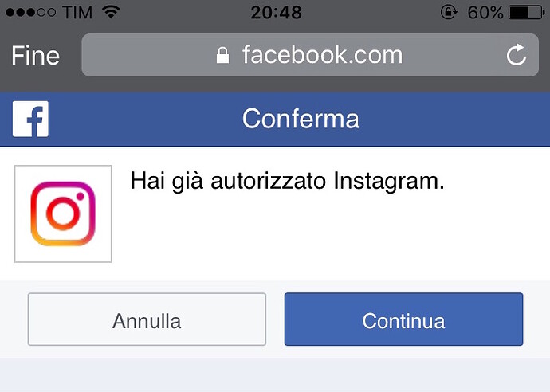Tap the empty area below the buttons
550x392 pixels.
click(275, 374)
